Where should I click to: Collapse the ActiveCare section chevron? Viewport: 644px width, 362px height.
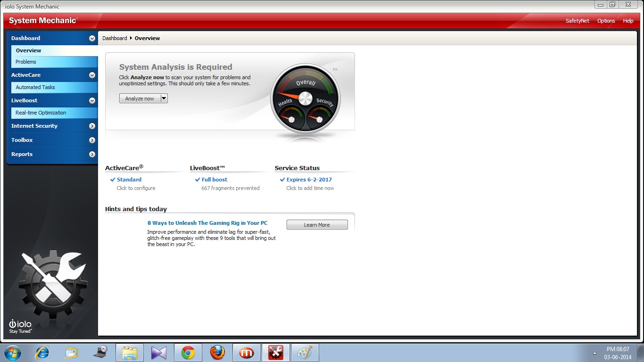[92, 75]
